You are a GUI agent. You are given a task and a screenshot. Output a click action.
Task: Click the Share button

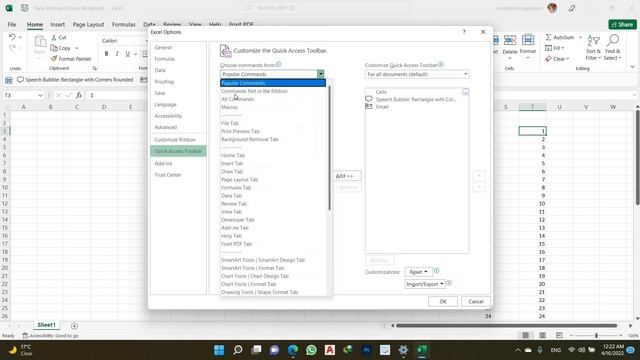click(622, 24)
